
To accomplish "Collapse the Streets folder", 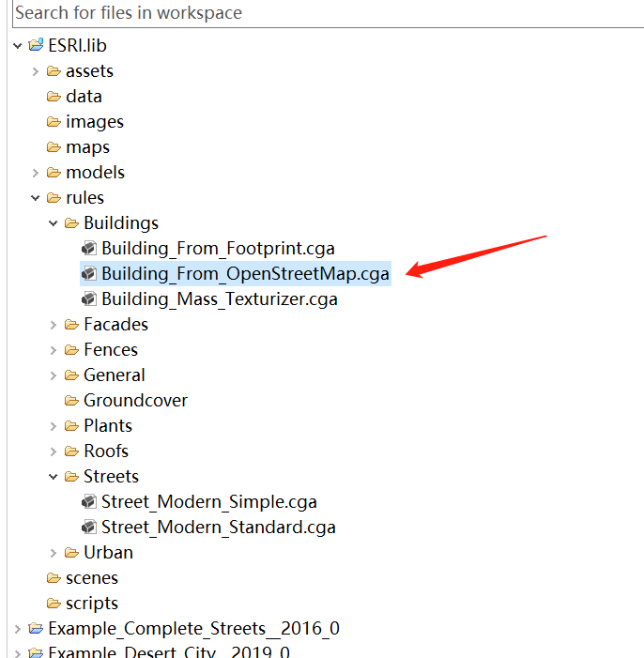I will pos(53,476).
